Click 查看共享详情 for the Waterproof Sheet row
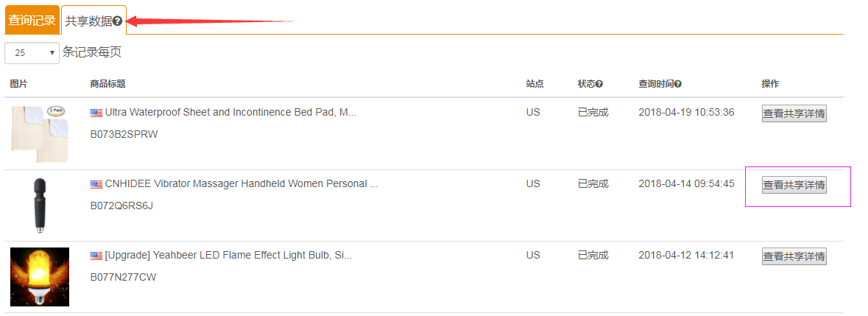Viewport: 868px width, 316px height. click(x=794, y=114)
